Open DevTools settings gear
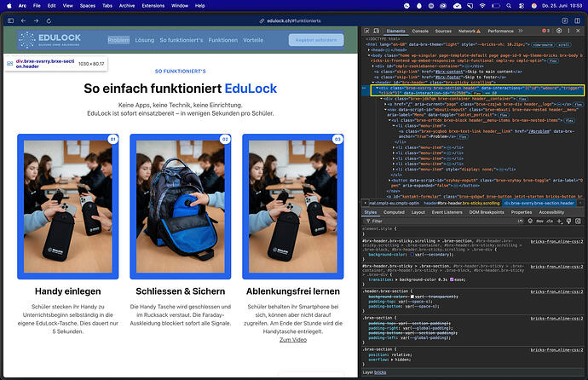The width and height of the screenshot is (588, 380). [559, 31]
